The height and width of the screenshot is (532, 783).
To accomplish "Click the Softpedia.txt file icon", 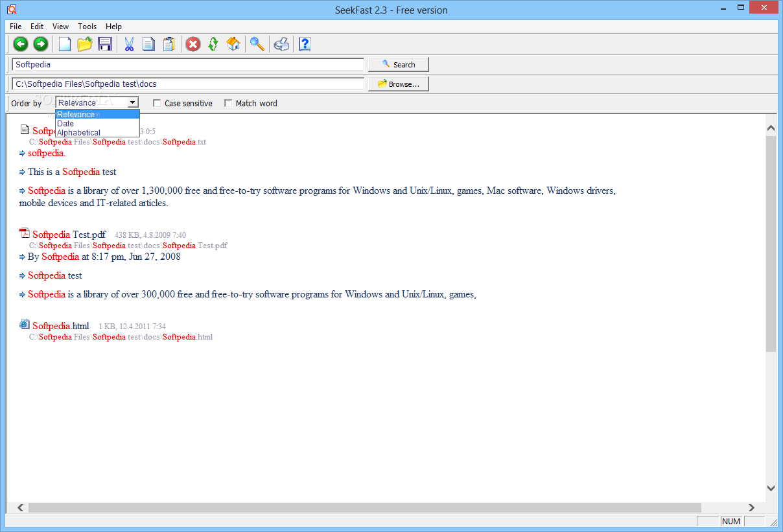I will pos(25,130).
